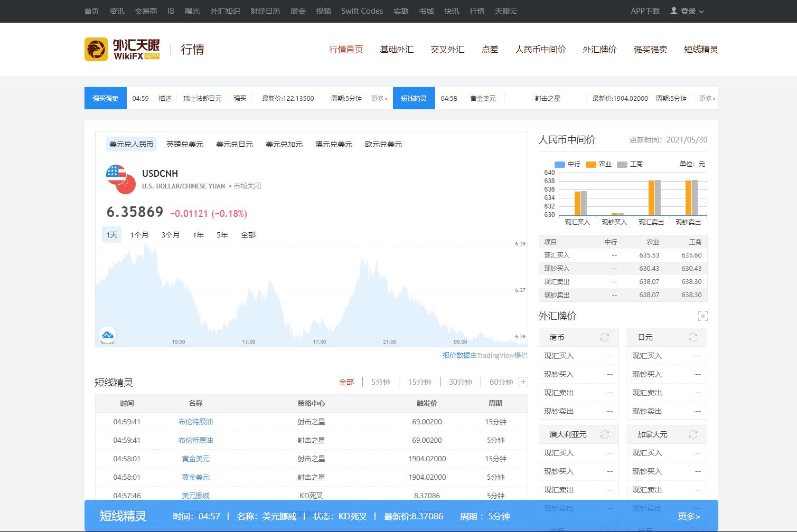Select the 1个月 chart time range

click(139, 235)
